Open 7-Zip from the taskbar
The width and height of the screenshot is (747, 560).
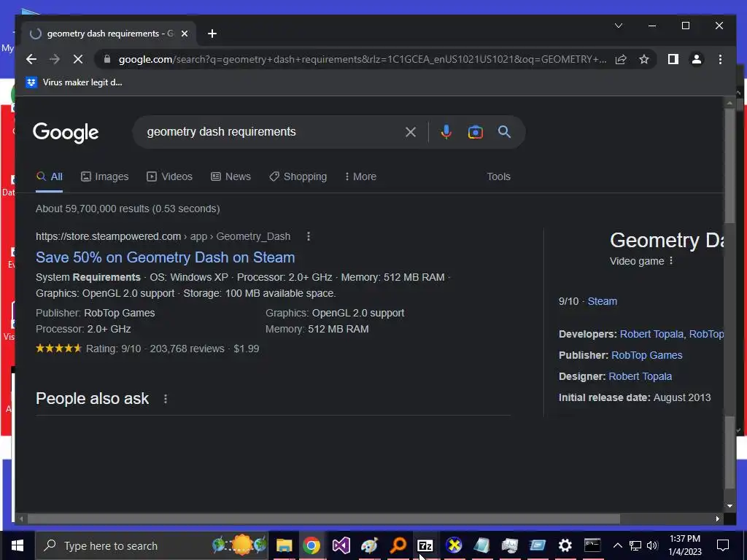coord(425,545)
